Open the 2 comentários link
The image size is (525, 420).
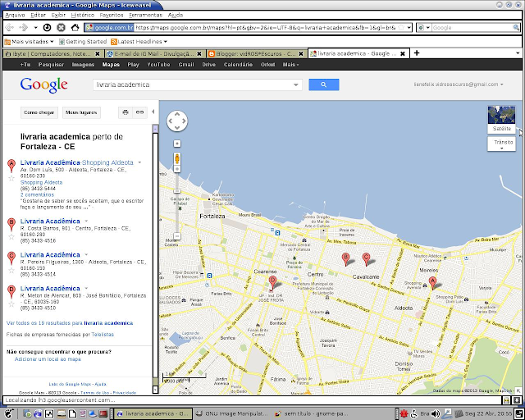click(x=37, y=194)
